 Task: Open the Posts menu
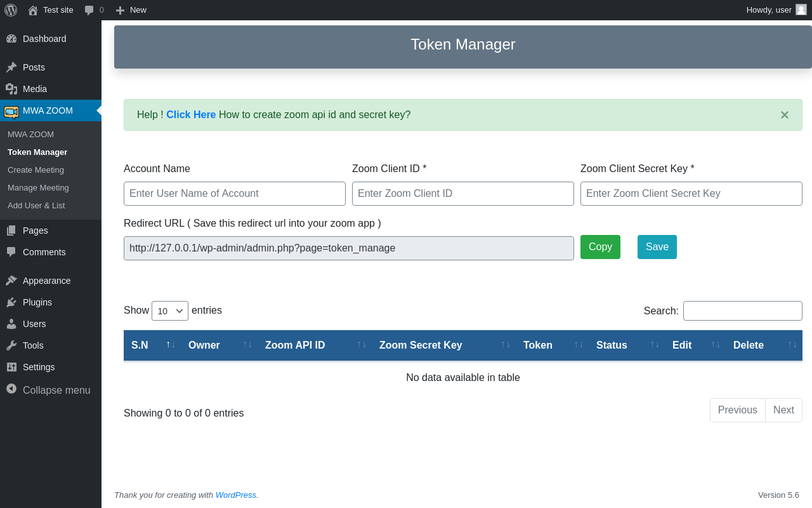click(x=34, y=67)
